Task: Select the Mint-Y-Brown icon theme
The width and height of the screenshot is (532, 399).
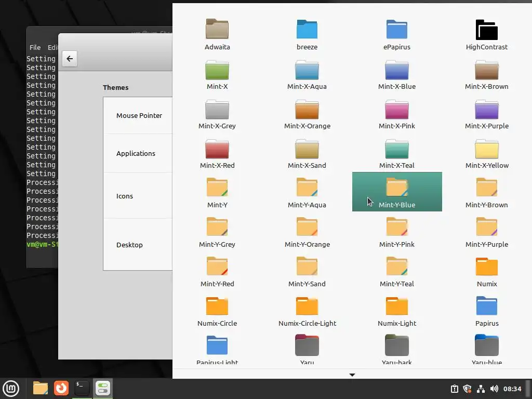Action: pyautogui.click(x=487, y=192)
